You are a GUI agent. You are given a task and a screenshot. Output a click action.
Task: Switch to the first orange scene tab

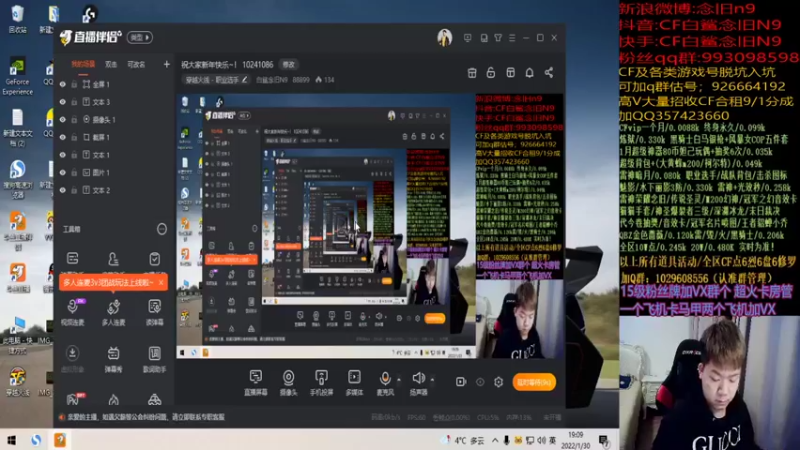(83, 64)
